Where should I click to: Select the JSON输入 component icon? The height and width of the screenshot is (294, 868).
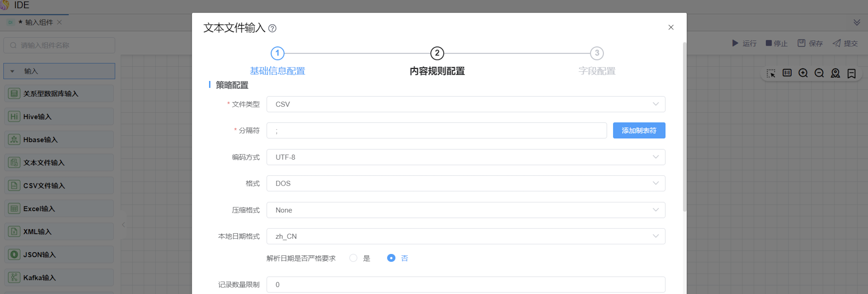14,254
